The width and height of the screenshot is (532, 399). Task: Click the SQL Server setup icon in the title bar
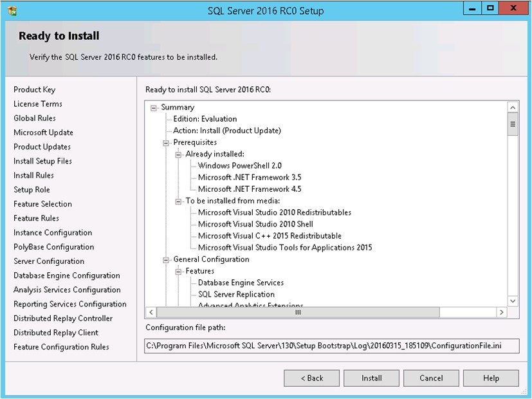[x=12, y=11]
